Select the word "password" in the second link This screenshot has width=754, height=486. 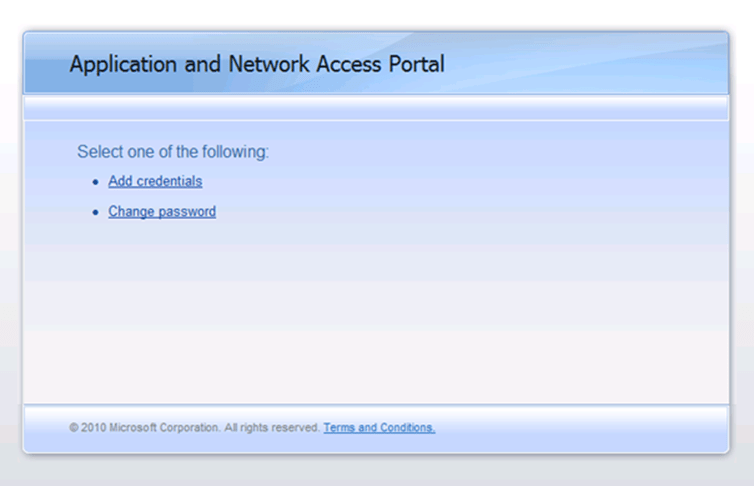coord(185,212)
